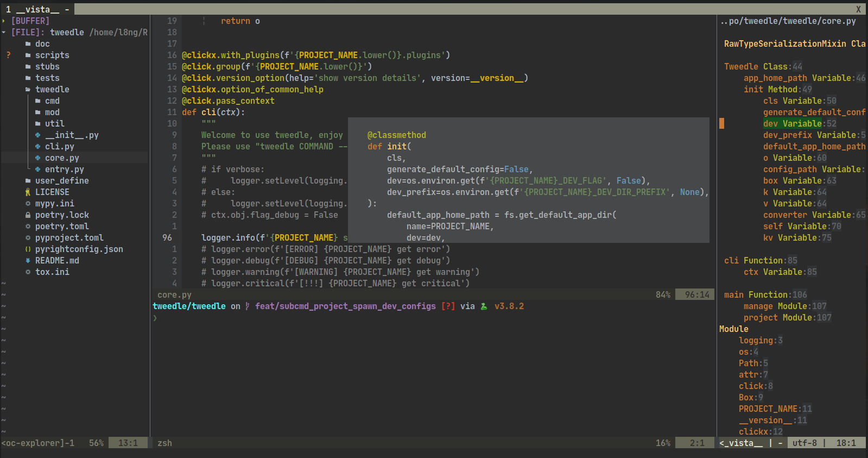Click the core.py status line label
Viewport: 868px width, 458px height.
tap(174, 295)
